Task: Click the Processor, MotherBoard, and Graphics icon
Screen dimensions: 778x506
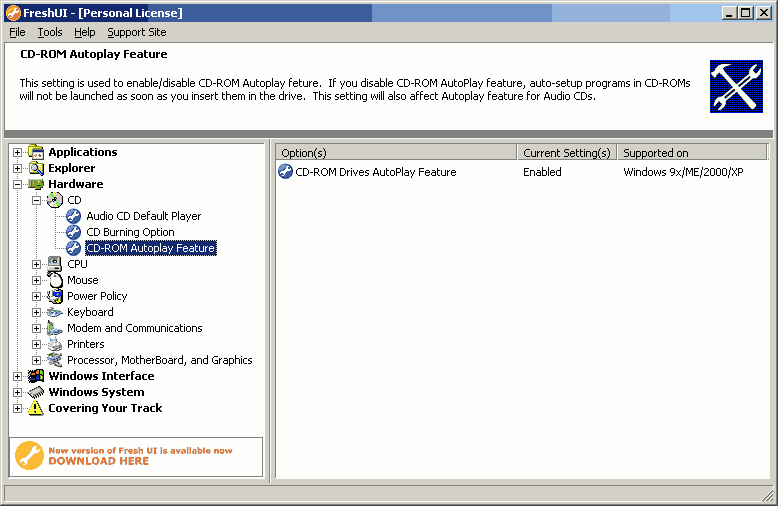Action: [x=55, y=360]
